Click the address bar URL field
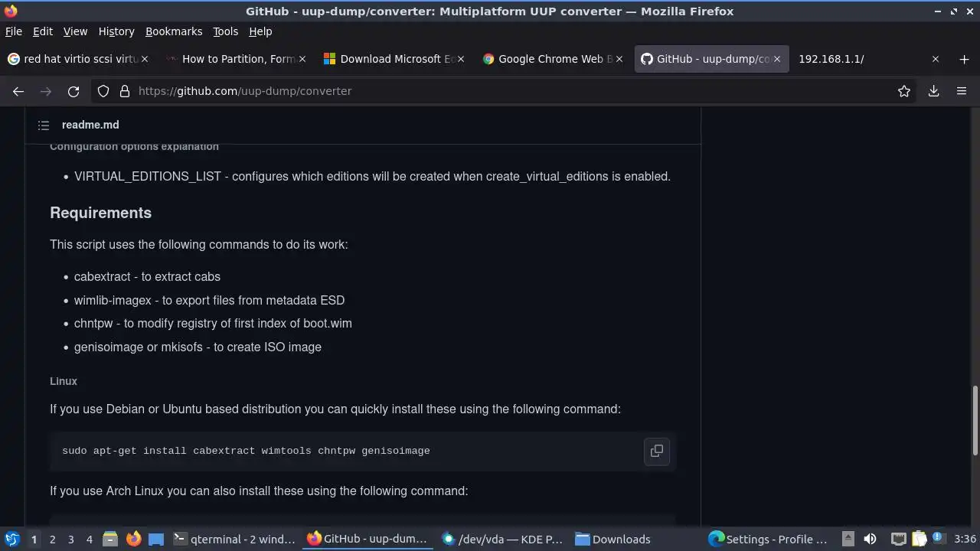The width and height of the screenshot is (980, 551). point(505,91)
